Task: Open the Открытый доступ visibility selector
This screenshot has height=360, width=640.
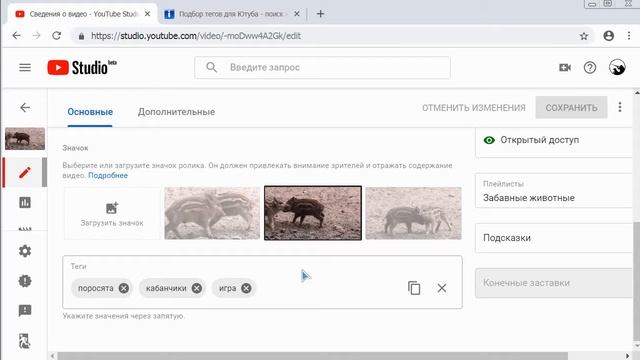Action: pos(553,140)
